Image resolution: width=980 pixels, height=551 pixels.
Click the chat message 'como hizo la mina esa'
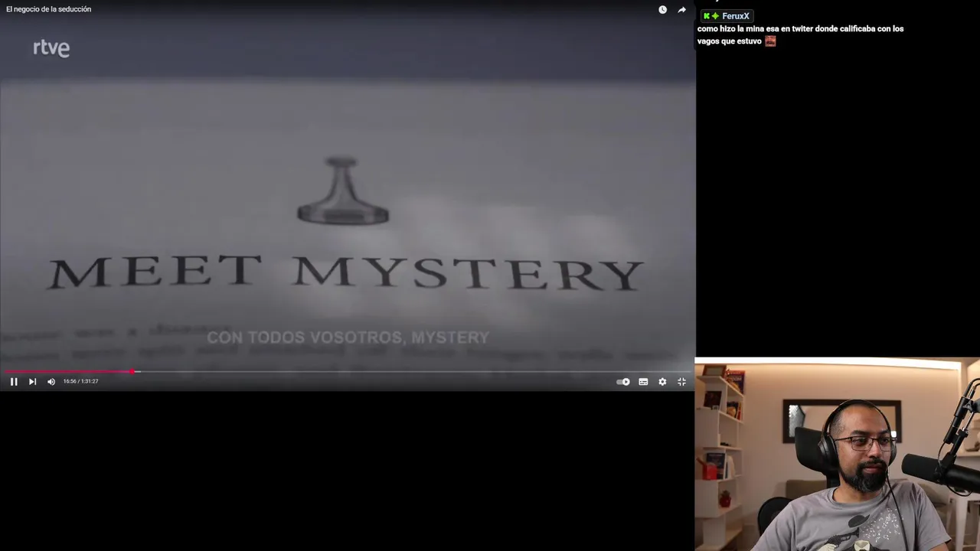click(800, 34)
